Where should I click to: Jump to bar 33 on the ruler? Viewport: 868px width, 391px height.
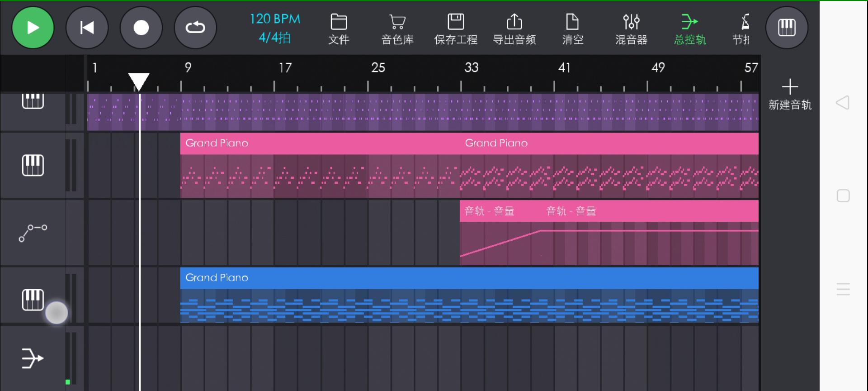coord(472,68)
